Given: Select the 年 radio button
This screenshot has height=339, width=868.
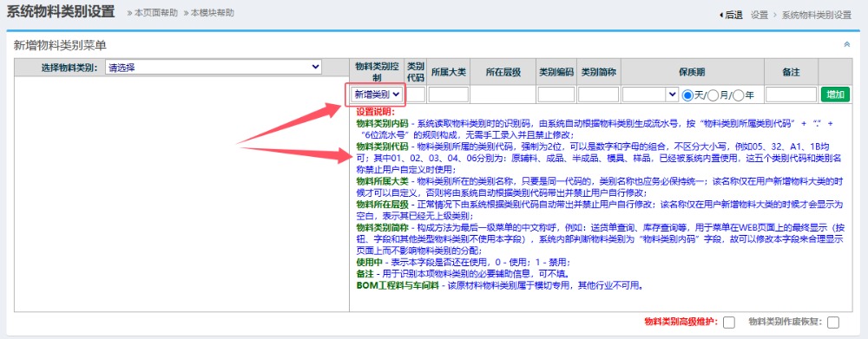Looking at the screenshot, I should pos(739,95).
